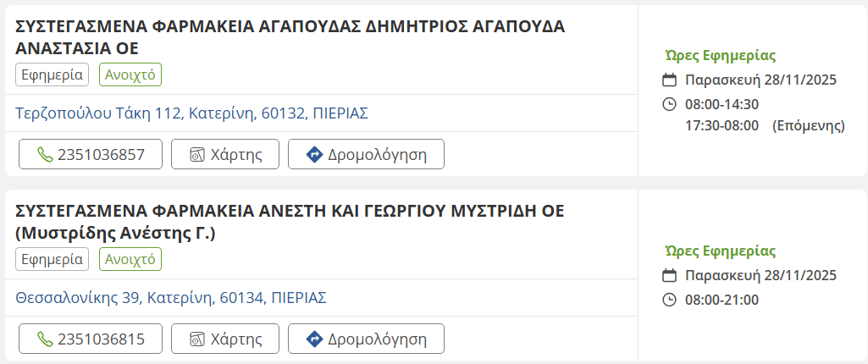Screen dimensions: 868x364
Task: Click map icon in Mystridis Χάρτης button
Action: point(197,339)
